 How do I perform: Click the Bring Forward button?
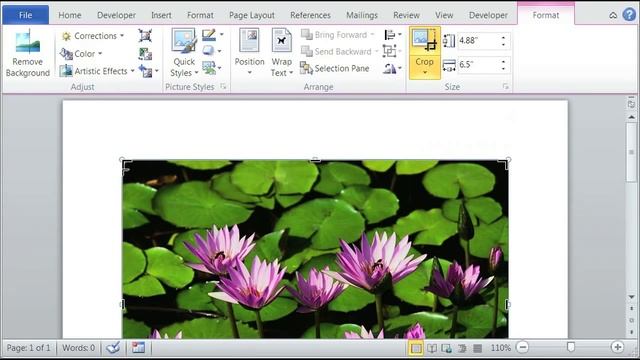pyautogui.click(x=337, y=35)
